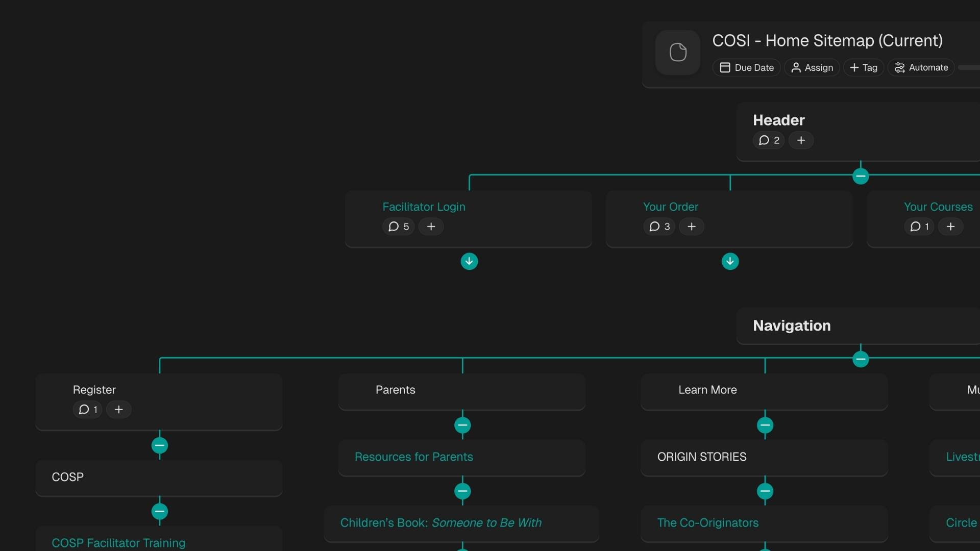
Task: View the 5 comments on Facilitator Login
Action: pos(398,227)
